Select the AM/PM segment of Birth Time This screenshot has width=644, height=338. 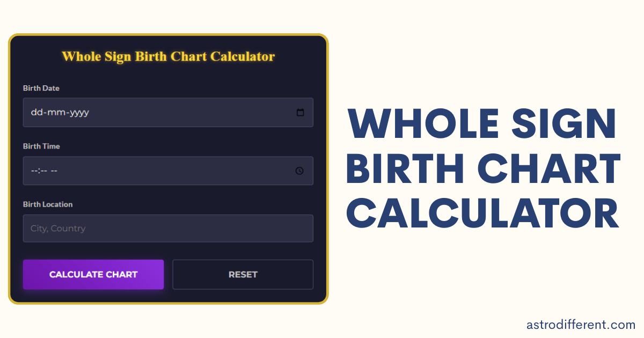pyautogui.click(x=54, y=171)
